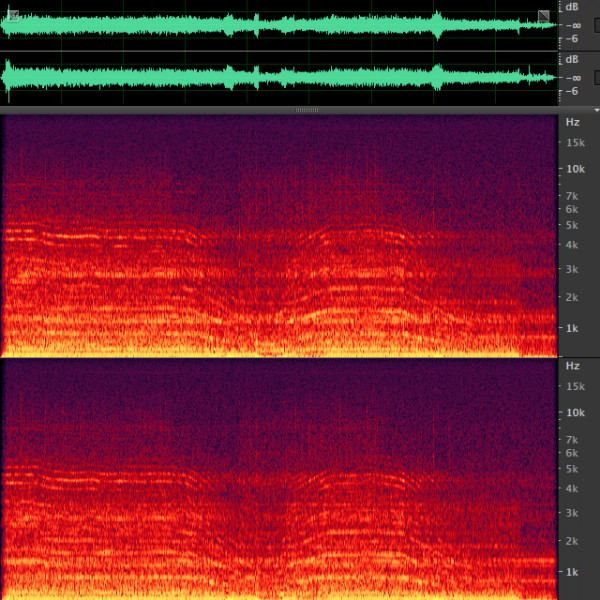Screen dimensions: 600x600
Task: Click the 3k mark on lower frequency ruler
Action: click(x=572, y=513)
